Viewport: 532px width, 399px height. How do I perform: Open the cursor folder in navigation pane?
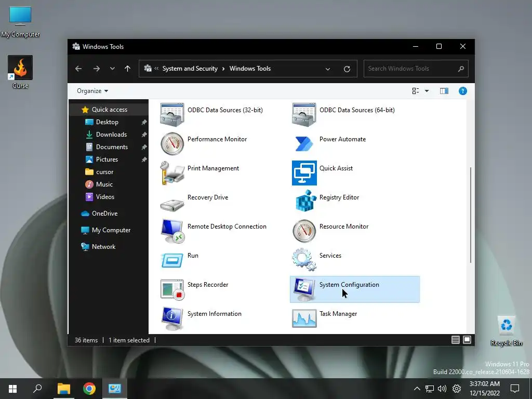pyautogui.click(x=109, y=172)
